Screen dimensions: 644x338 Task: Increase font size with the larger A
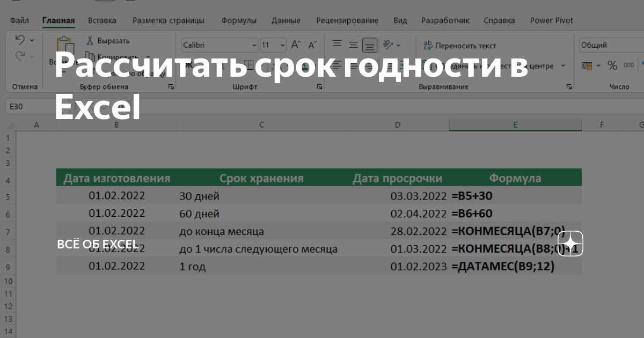pos(296,46)
